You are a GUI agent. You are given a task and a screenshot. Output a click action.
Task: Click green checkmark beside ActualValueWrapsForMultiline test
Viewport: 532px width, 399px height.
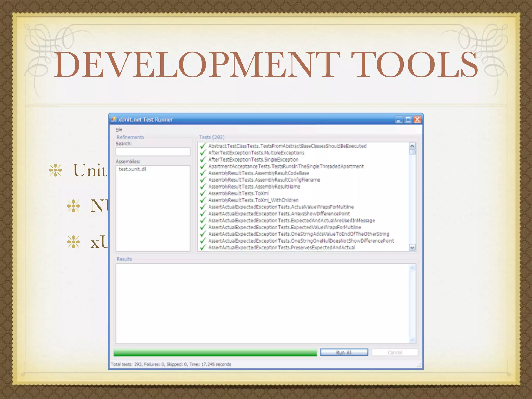point(203,207)
